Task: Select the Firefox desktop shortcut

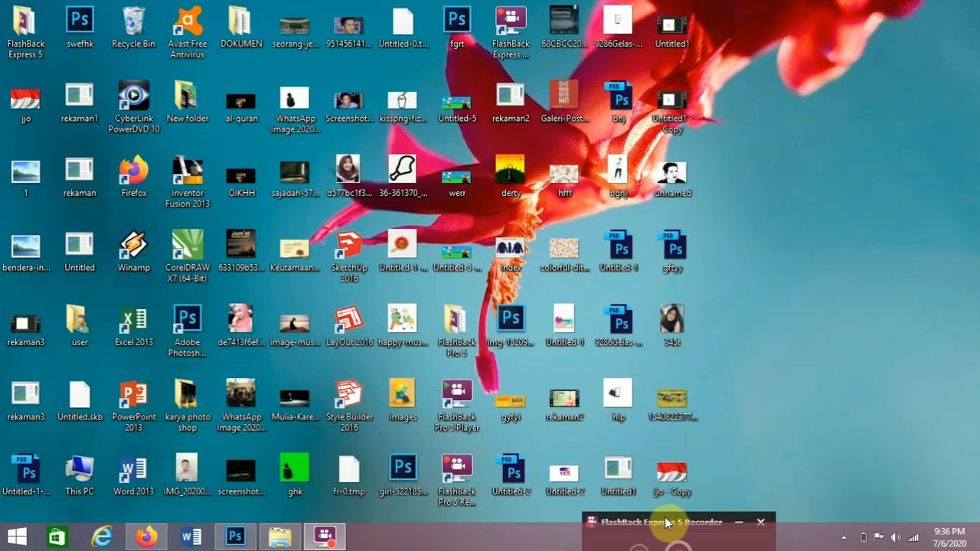Action: tap(134, 177)
